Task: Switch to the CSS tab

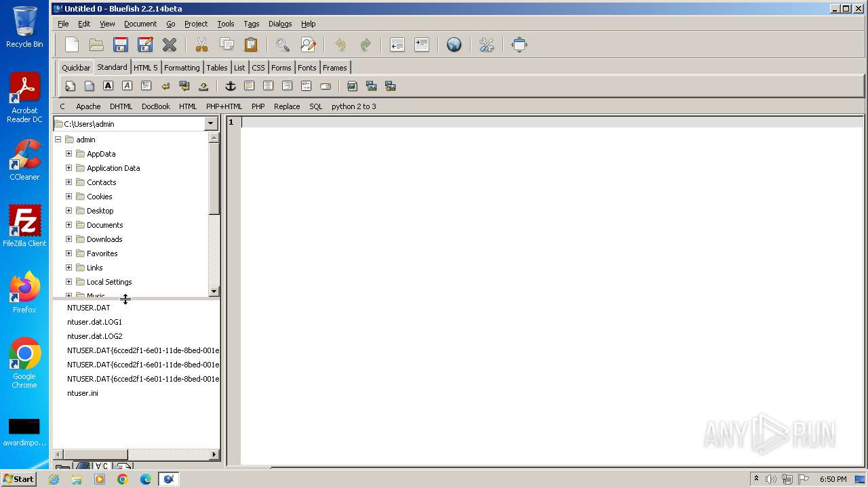Action: [258, 68]
